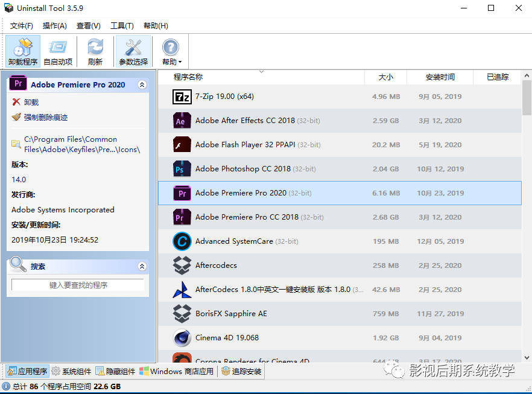The image size is (532, 394).
Task: Click the Corona Renderer icon
Action: point(182,358)
